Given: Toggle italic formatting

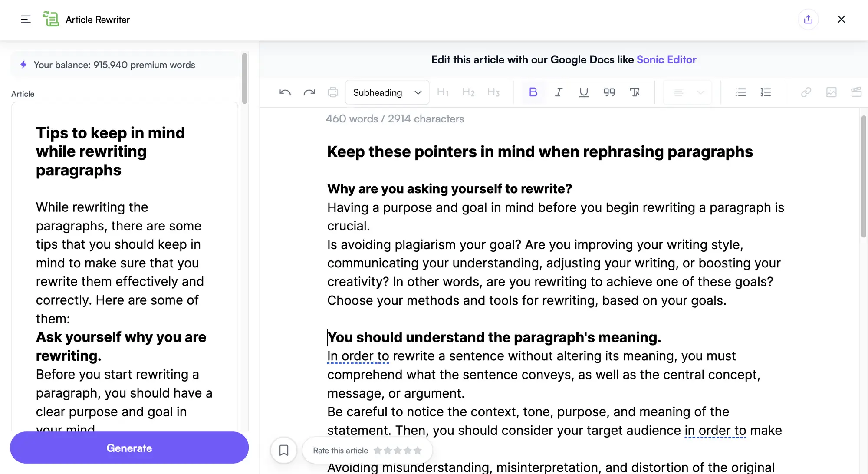Looking at the screenshot, I should click(559, 92).
